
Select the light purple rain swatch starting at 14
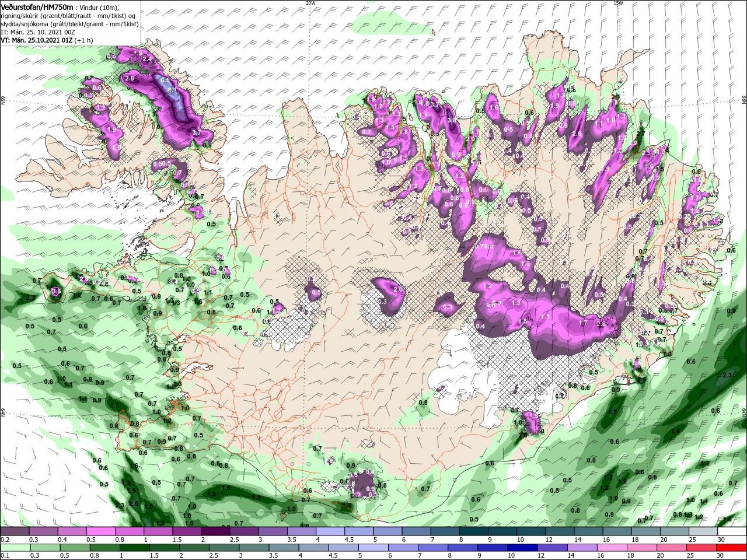582,548
